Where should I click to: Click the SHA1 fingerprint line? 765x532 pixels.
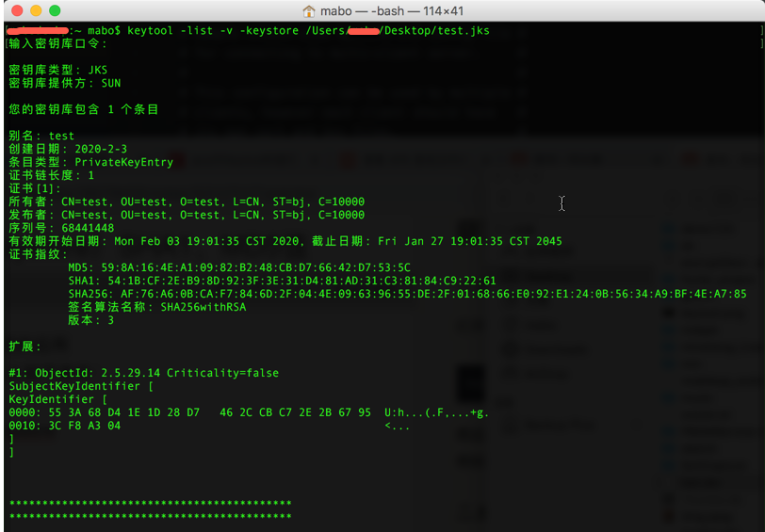click(x=282, y=281)
